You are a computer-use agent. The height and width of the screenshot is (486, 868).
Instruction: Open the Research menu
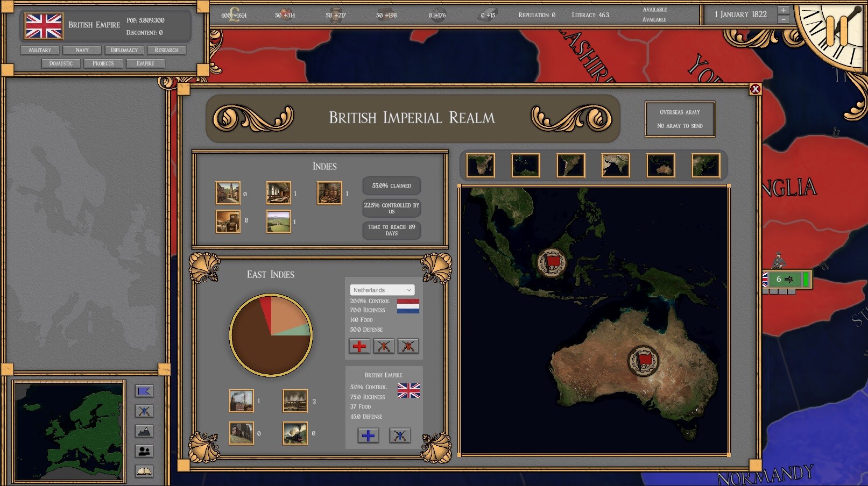point(166,50)
